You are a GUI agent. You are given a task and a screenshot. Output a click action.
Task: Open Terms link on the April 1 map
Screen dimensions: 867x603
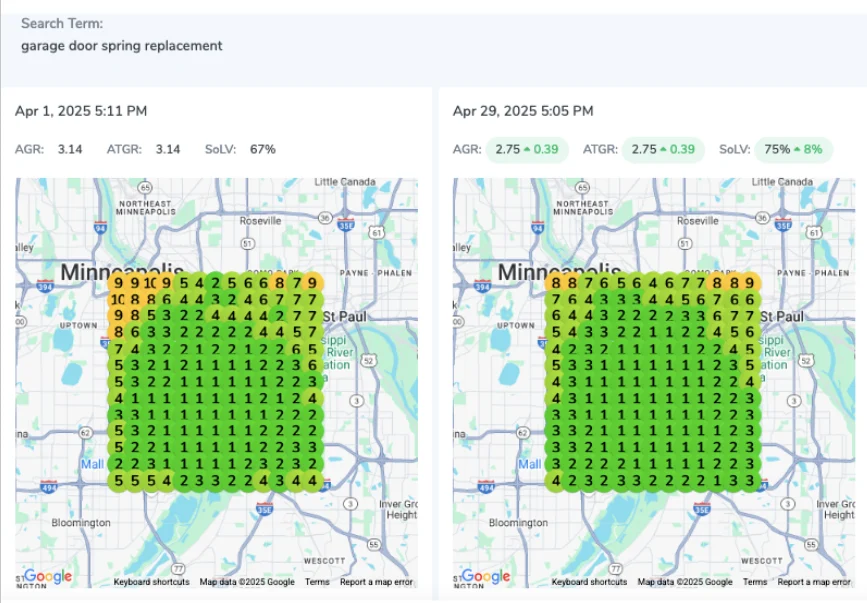pyautogui.click(x=317, y=582)
